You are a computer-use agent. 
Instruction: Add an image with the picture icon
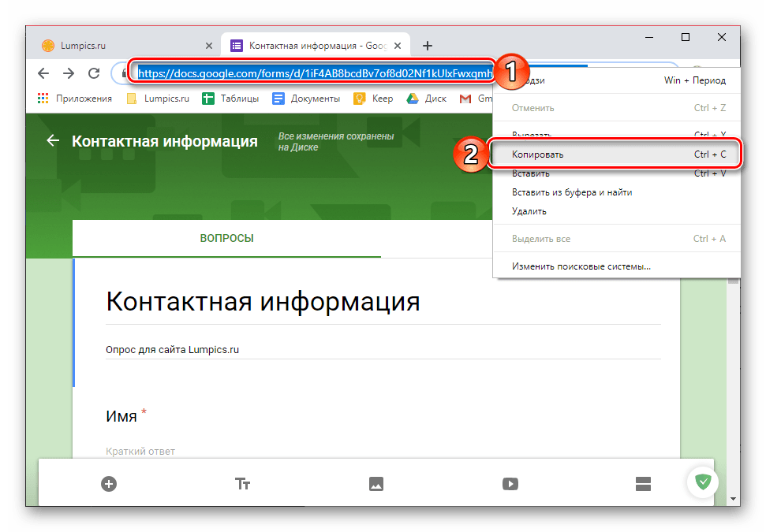click(376, 484)
